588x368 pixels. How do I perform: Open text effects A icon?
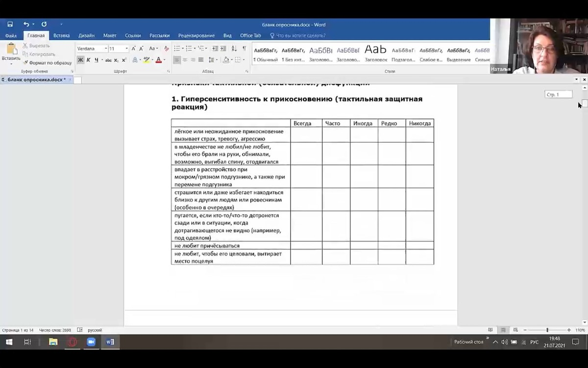tap(134, 60)
